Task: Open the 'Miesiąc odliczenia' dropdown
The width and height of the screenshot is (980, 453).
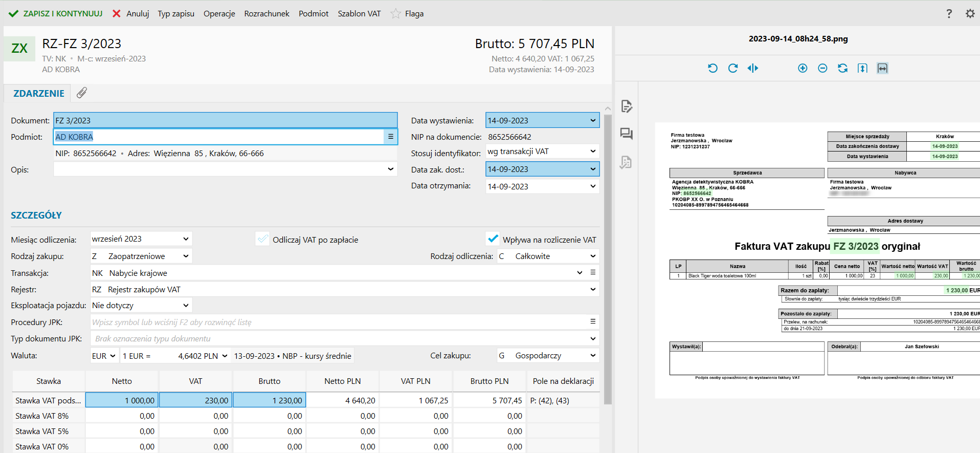Action: pyautogui.click(x=186, y=239)
